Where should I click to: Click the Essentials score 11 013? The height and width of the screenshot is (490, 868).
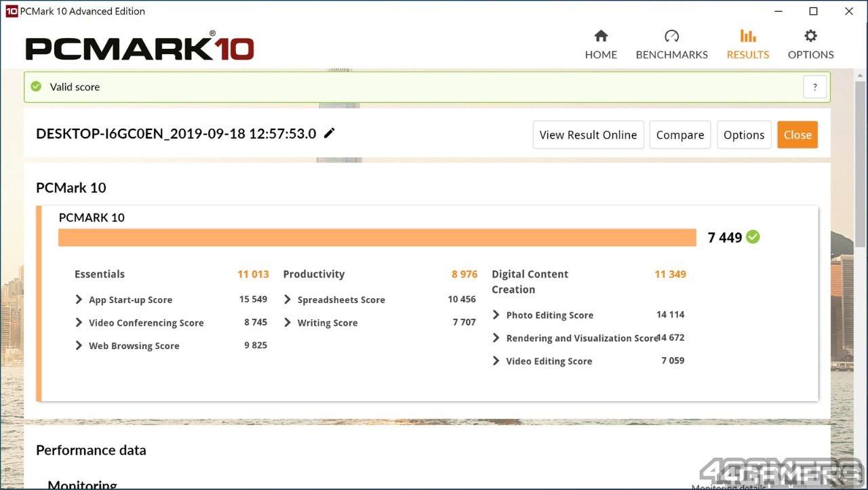(x=253, y=274)
